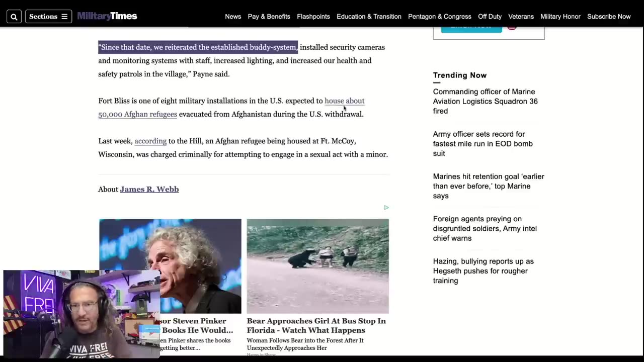Open Steven Pinker sponsored thumbnail
Screen dimensions: 644x362
tap(170, 266)
